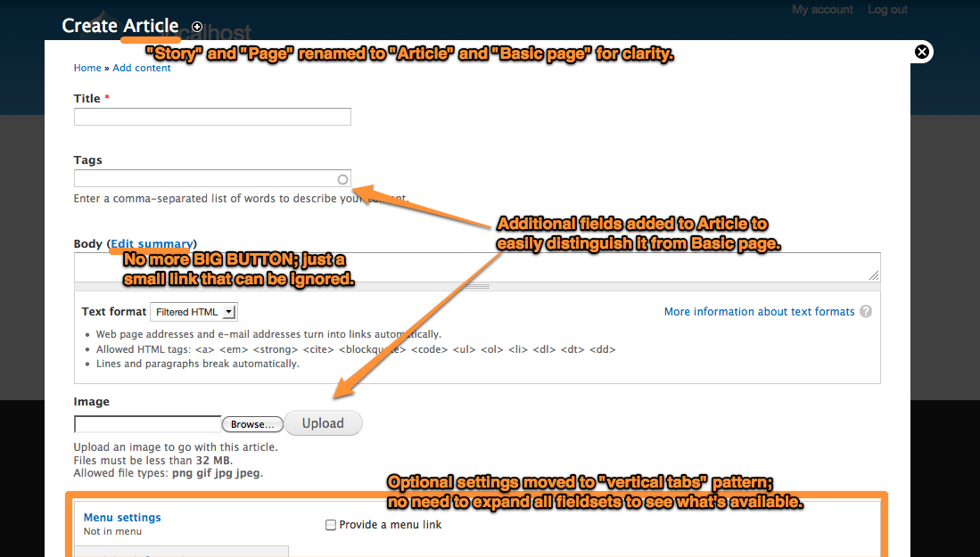980x557 pixels.
Task: Click Log out in the top bar
Action: (886, 9)
